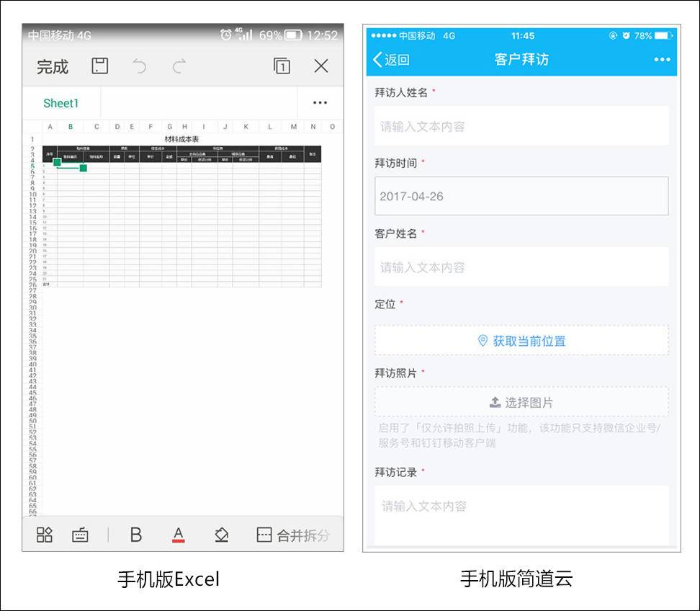Open the multi-window pages icon in Excel

282,66
